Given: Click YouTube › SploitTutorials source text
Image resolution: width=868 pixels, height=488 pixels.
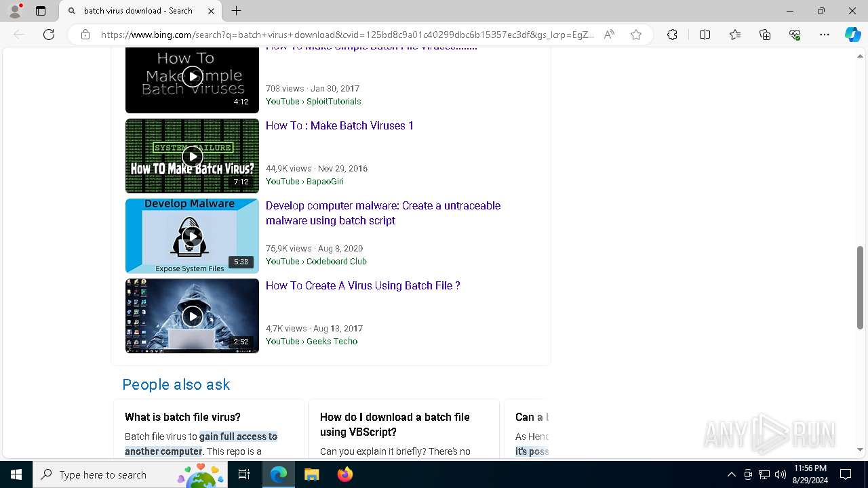Looking at the screenshot, I should (x=313, y=101).
